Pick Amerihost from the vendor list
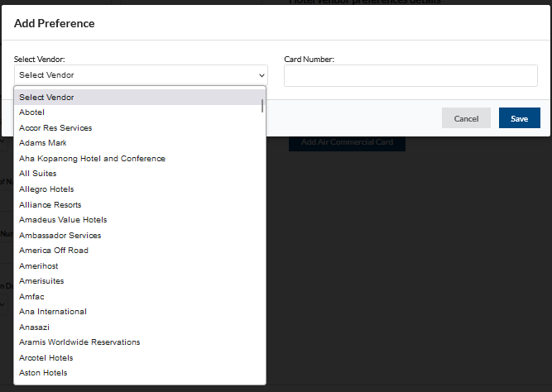Screen dimensions: 552x392 (140, 265)
